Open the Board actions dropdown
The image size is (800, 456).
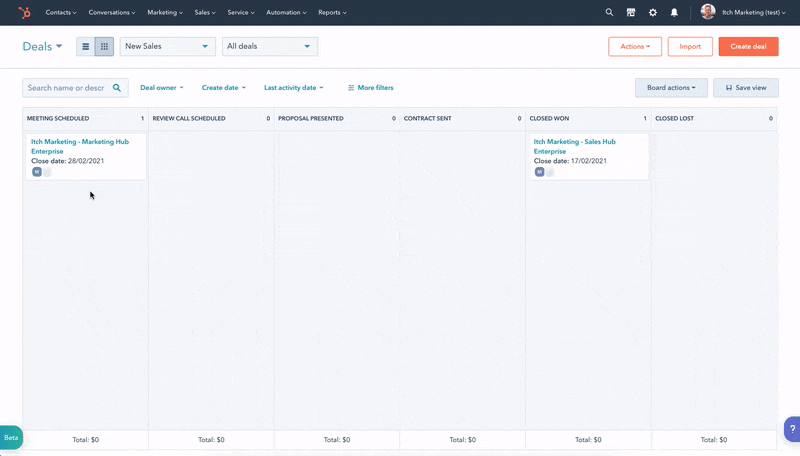[671, 88]
